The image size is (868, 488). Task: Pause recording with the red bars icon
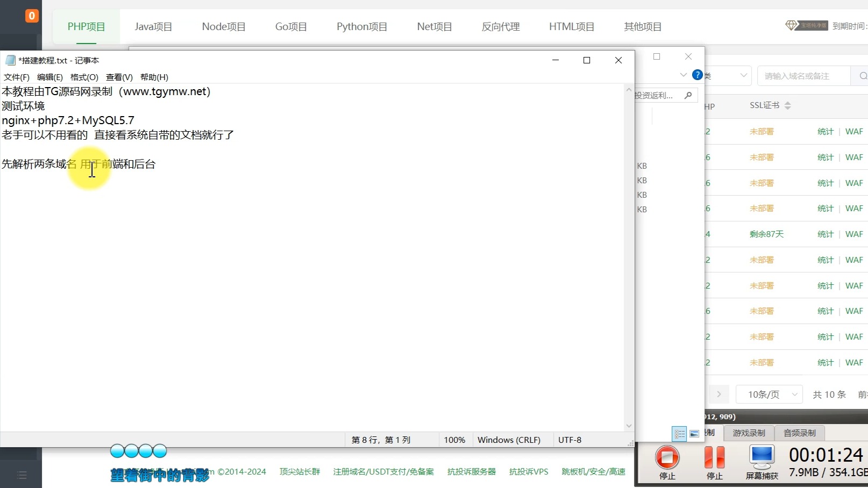pos(714,457)
